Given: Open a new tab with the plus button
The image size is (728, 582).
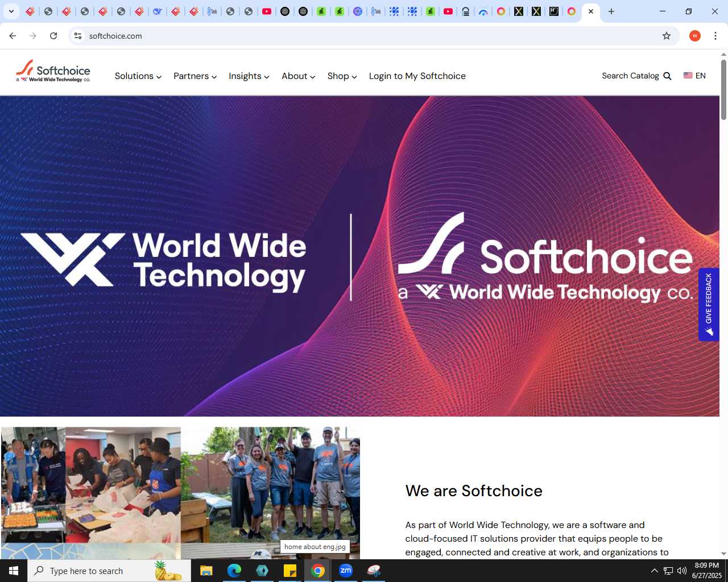Looking at the screenshot, I should click(x=611, y=11).
